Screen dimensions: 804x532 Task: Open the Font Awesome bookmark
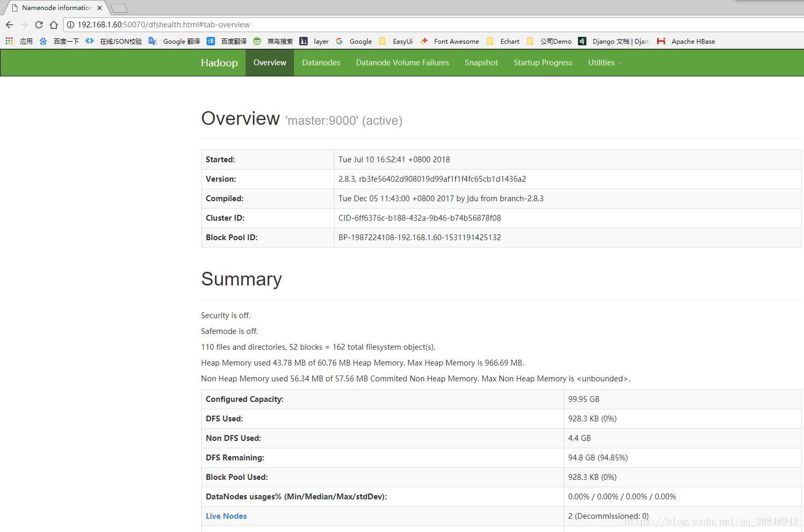[450, 41]
